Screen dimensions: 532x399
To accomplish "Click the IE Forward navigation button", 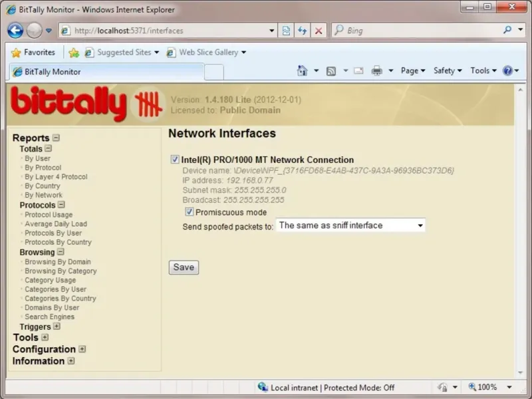I will pyautogui.click(x=34, y=31).
